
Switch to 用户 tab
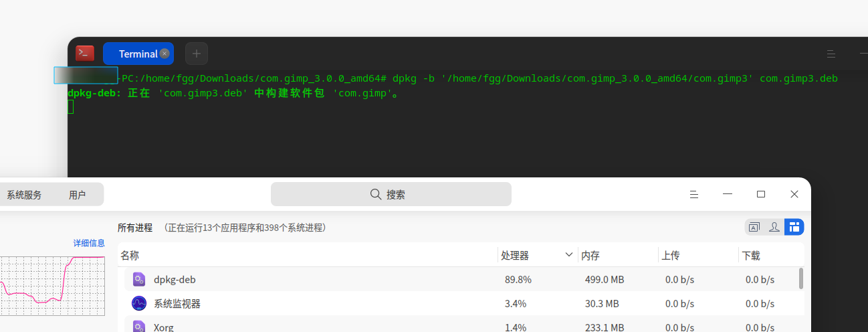(x=77, y=195)
